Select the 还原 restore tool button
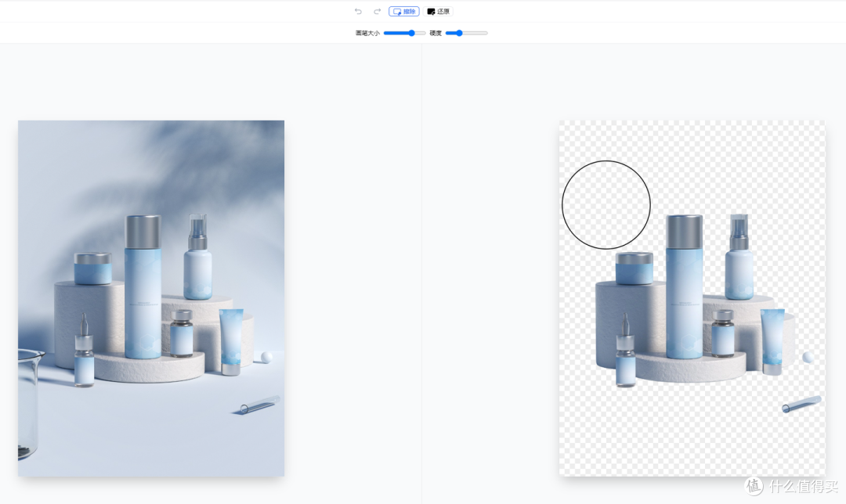Screen dimensions: 846x504 click(x=438, y=11)
